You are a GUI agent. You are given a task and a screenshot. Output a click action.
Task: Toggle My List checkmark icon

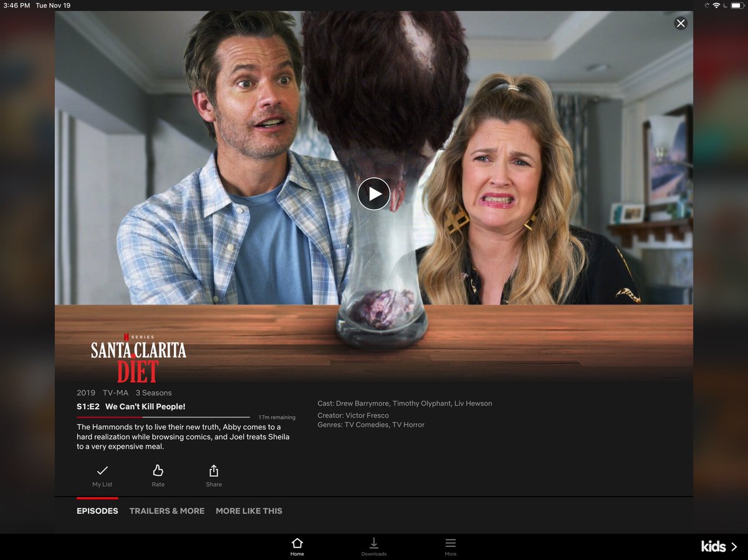pos(102,470)
